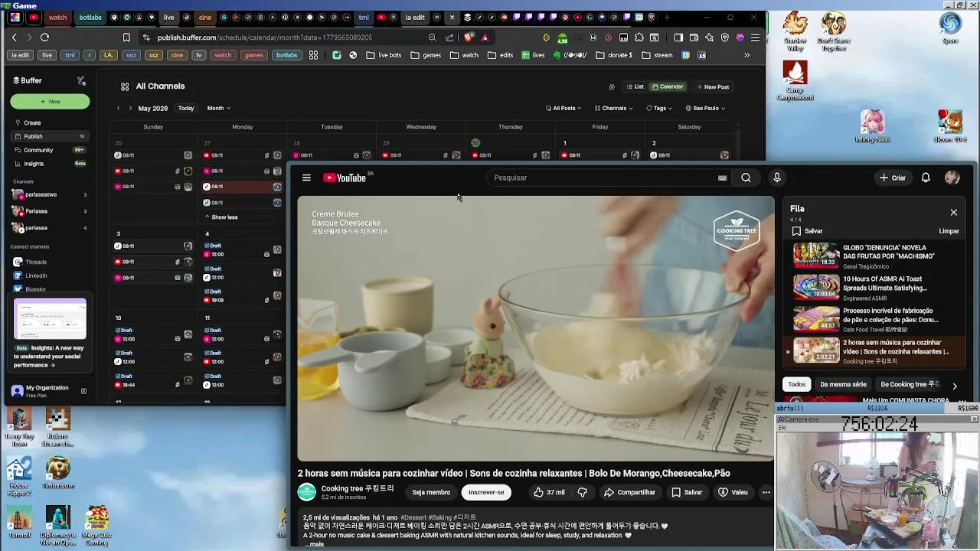The image size is (980, 551).
Task: Switch Buffer to Calendar view
Action: (x=668, y=86)
